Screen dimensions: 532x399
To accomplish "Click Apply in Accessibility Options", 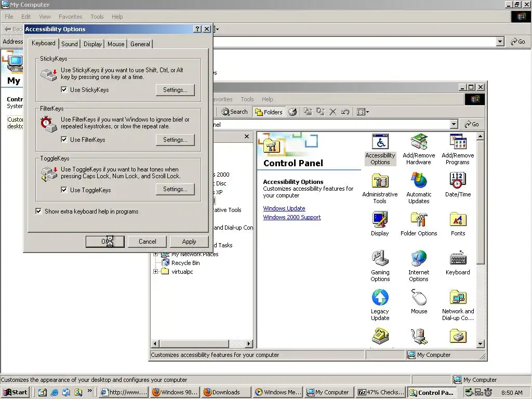I will (x=189, y=242).
